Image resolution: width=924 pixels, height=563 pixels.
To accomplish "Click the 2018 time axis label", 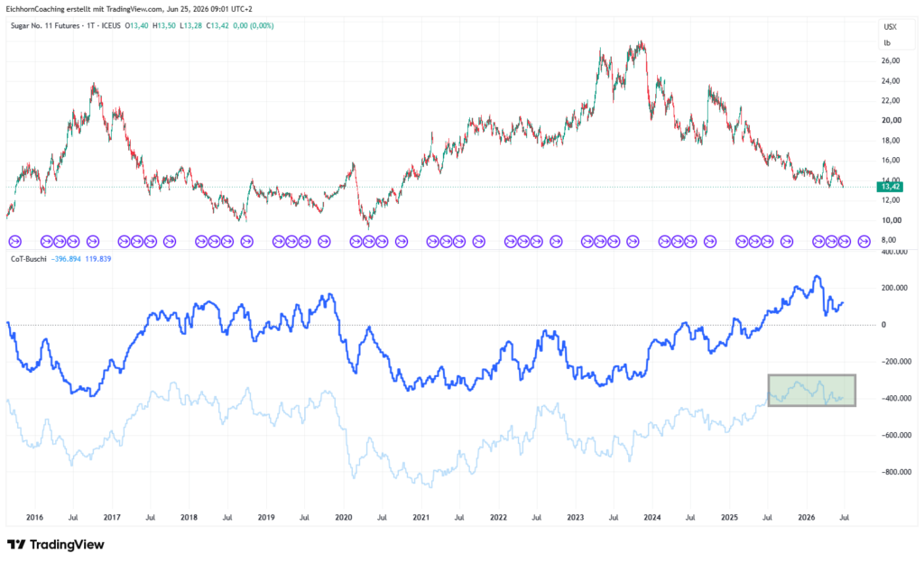I will pyautogui.click(x=189, y=518).
